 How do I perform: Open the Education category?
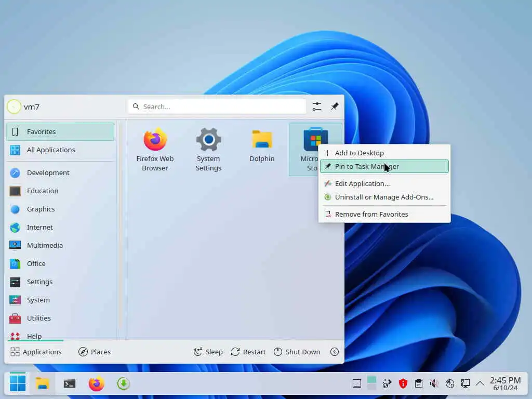[x=60, y=191]
